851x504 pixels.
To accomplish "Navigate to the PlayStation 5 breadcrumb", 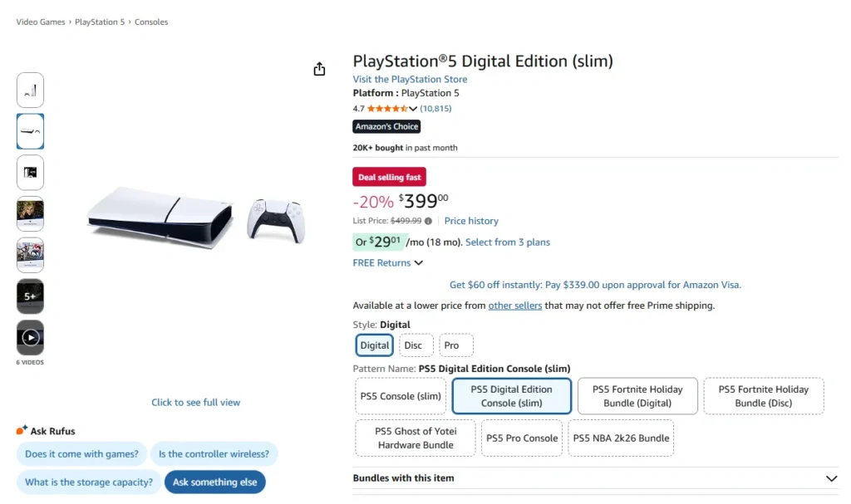I will tap(99, 22).
